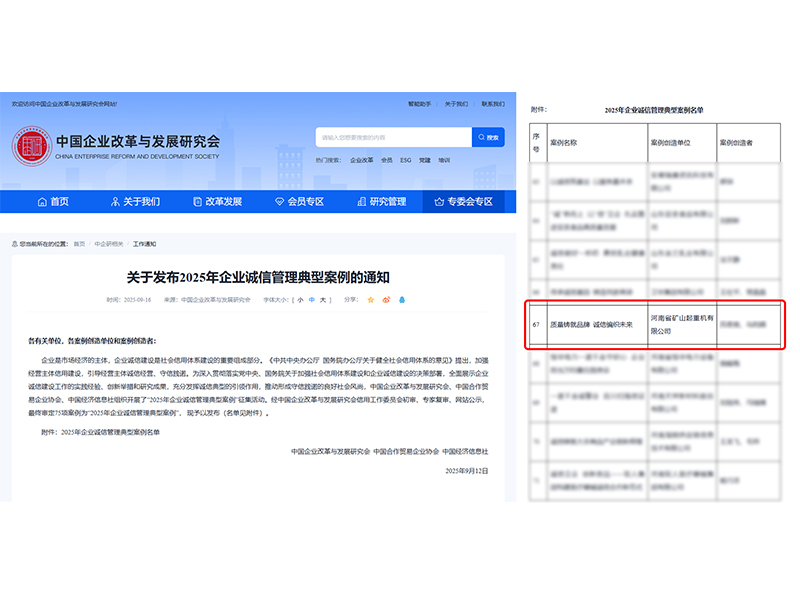Click the Weibo share icon

[x=386, y=300]
